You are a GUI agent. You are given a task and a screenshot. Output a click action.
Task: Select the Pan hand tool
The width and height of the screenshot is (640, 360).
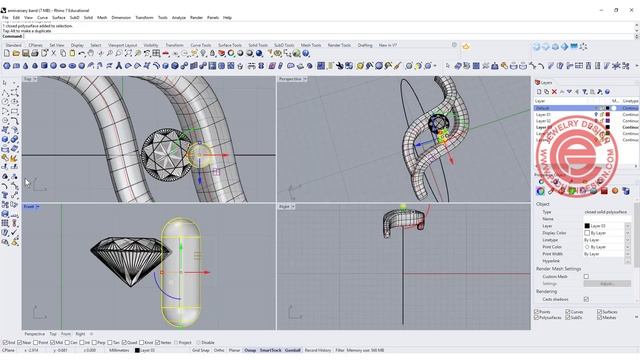click(x=91, y=53)
